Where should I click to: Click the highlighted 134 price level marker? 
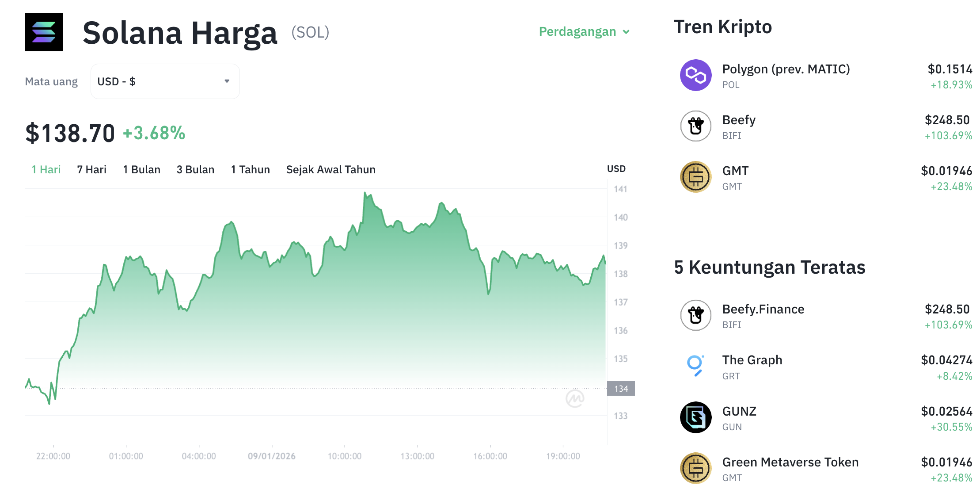pyautogui.click(x=621, y=388)
